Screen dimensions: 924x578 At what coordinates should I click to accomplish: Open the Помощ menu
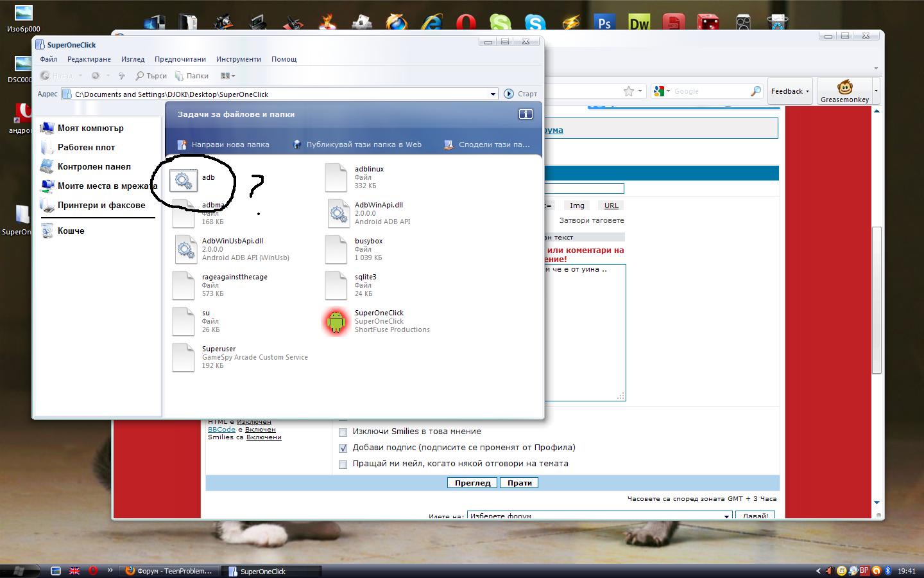coord(284,59)
